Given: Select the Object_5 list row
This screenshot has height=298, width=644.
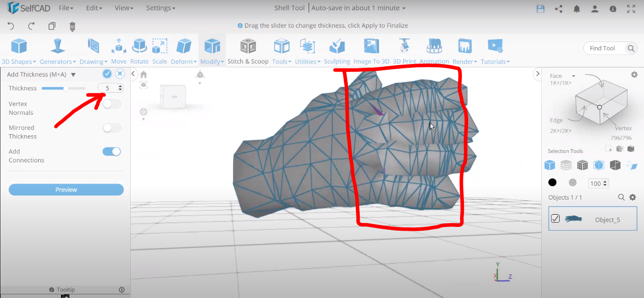Looking at the screenshot, I should point(593,218).
